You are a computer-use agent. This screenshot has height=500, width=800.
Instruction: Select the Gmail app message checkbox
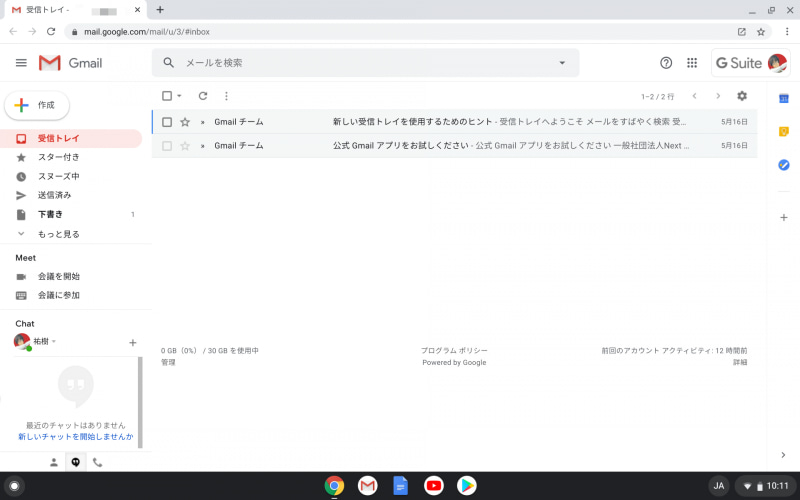point(167,146)
